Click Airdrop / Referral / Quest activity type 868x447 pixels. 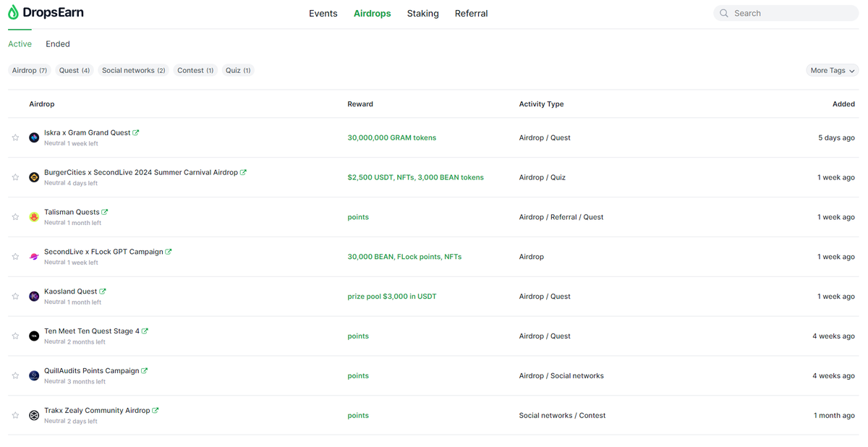tap(561, 217)
